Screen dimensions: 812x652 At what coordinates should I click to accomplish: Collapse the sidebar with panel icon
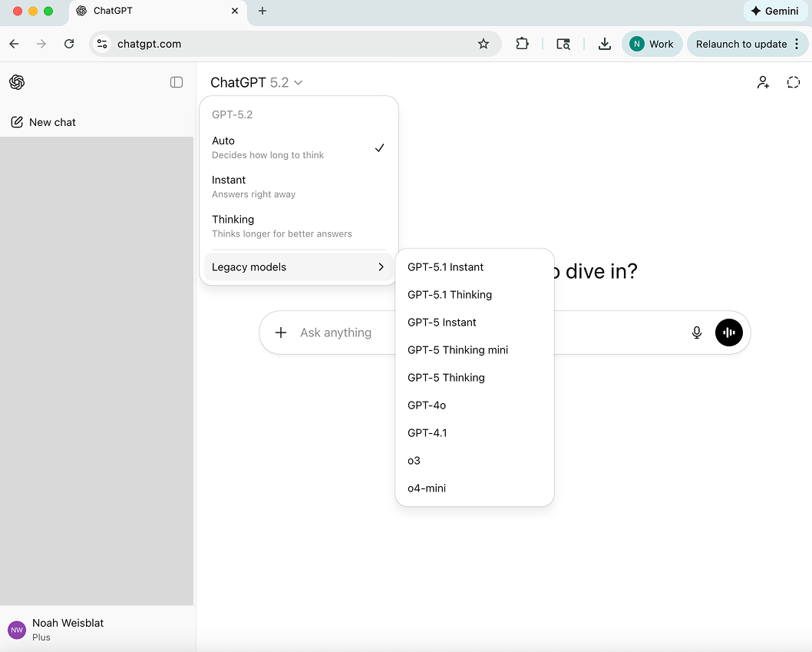(x=177, y=82)
